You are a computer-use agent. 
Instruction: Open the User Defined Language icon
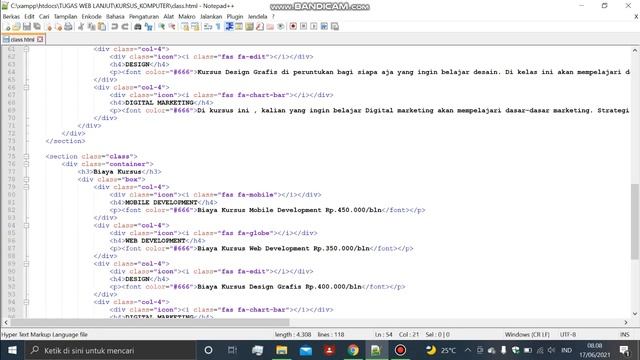pos(239,27)
